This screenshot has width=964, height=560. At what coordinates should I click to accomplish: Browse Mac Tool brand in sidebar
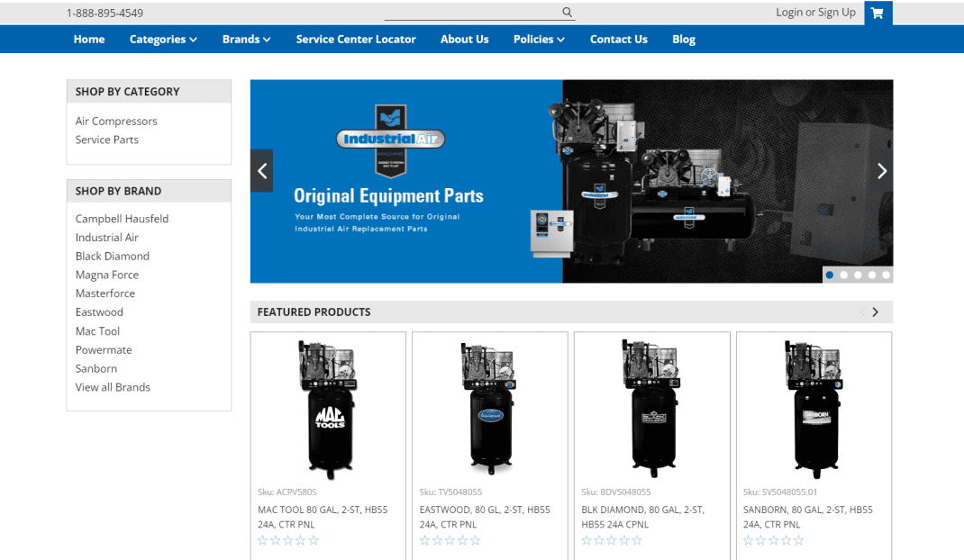[97, 331]
